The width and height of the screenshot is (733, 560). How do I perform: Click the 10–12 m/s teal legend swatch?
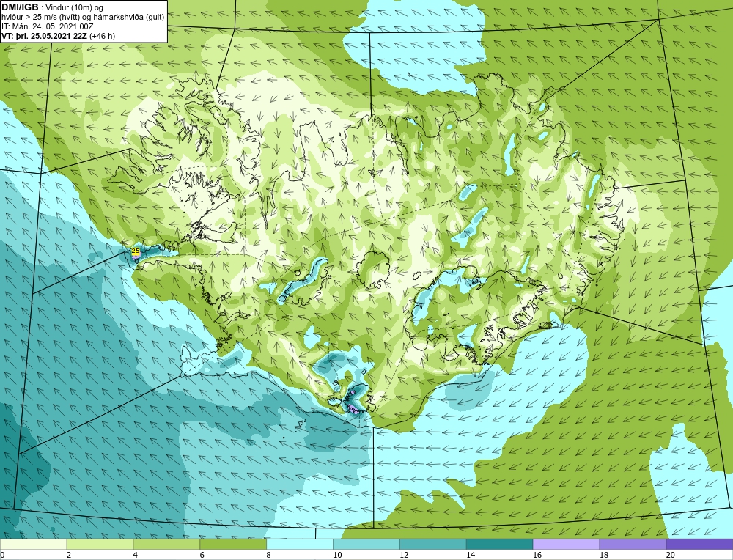coord(366,544)
